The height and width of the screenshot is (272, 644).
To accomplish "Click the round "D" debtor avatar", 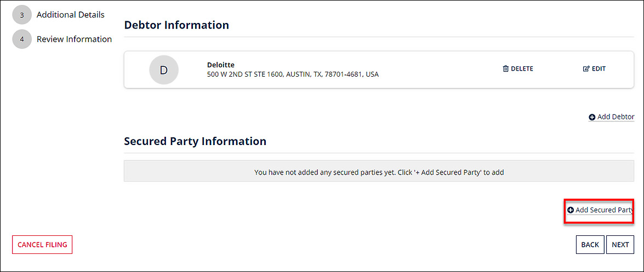I will 163,70.
